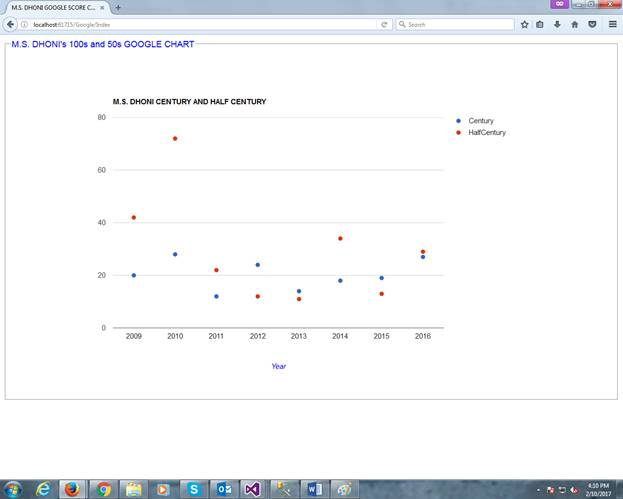623x499 pixels.
Task: Click the 2009 Century blue point
Action: [134, 275]
